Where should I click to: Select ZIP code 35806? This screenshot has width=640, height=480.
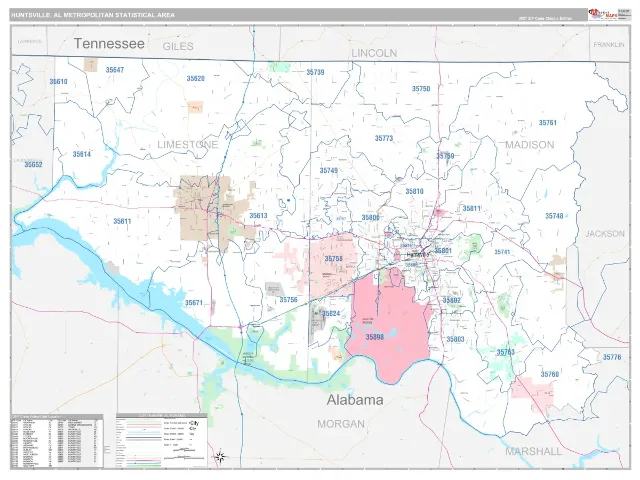(x=371, y=218)
